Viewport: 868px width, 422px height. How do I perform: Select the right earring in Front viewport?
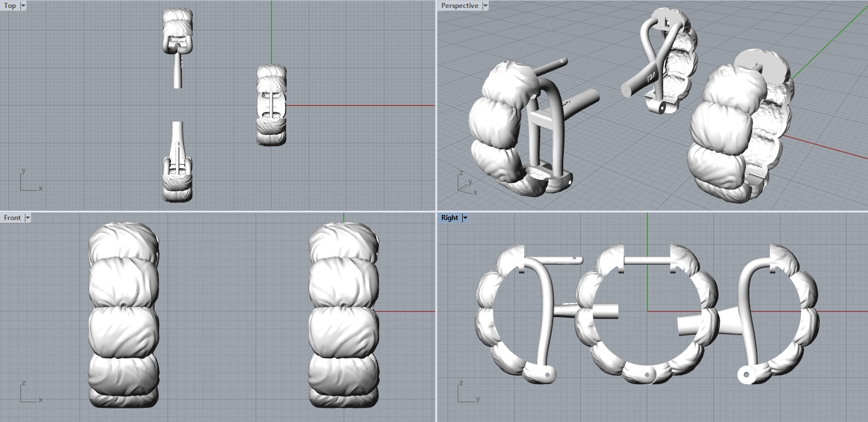344,315
